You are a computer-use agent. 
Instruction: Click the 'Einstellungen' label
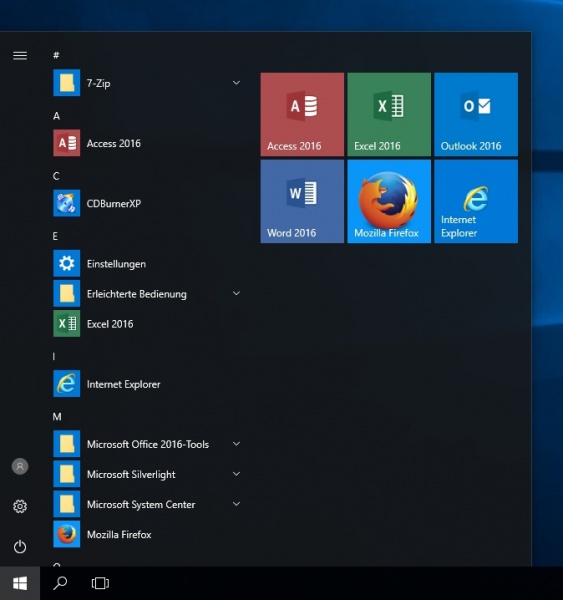point(116,264)
